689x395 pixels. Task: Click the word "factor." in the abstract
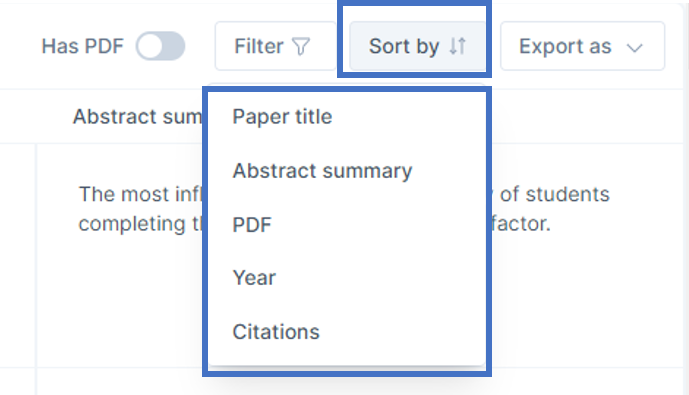520,224
